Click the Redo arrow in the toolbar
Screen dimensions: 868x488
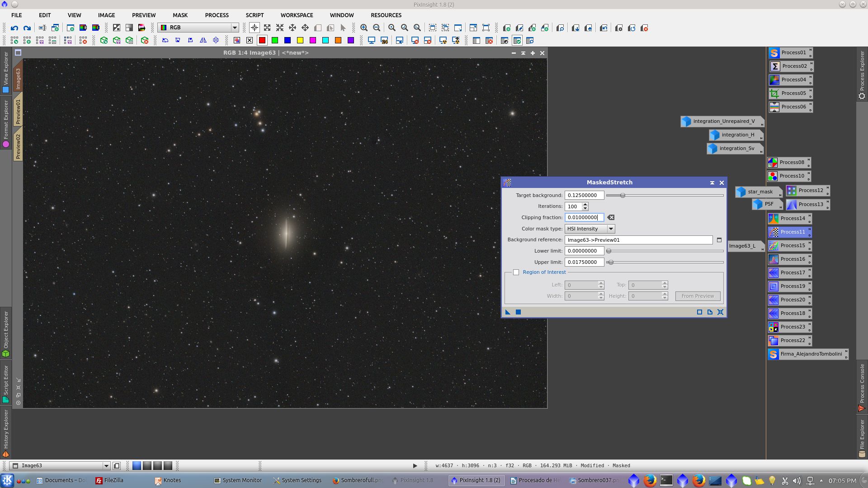pos(27,28)
